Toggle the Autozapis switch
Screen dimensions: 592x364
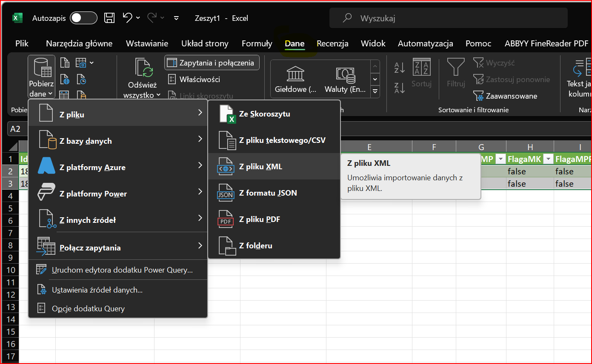click(x=84, y=18)
